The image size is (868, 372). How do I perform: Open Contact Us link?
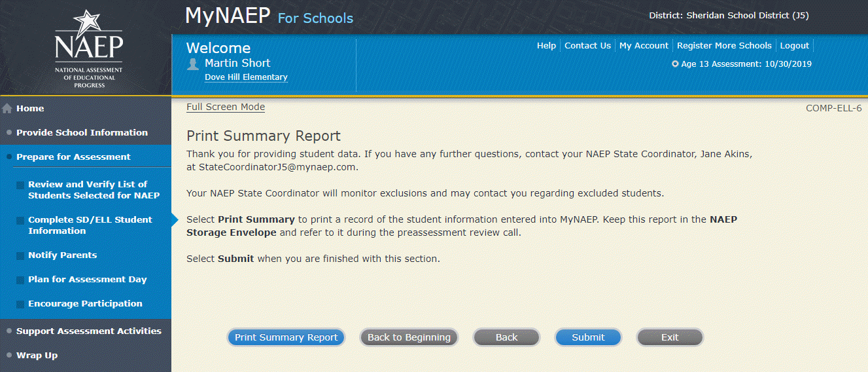click(x=587, y=46)
